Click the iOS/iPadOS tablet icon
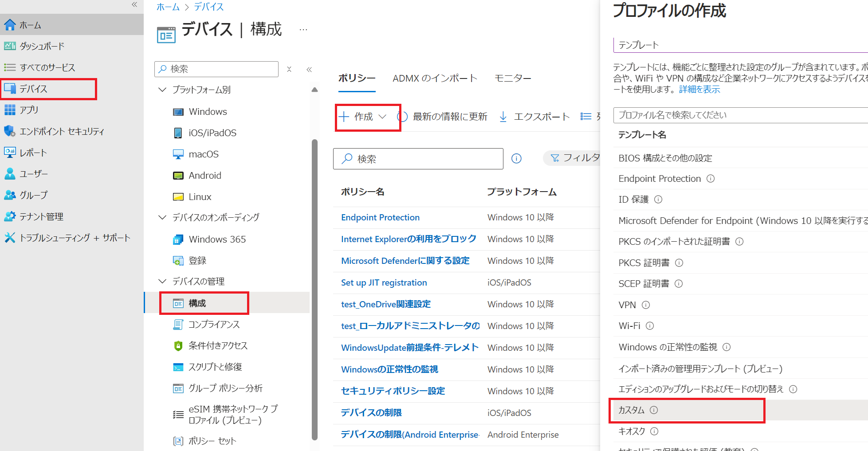Image resolution: width=868 pixels, height=451 pixels. click(x=178, y=133)
